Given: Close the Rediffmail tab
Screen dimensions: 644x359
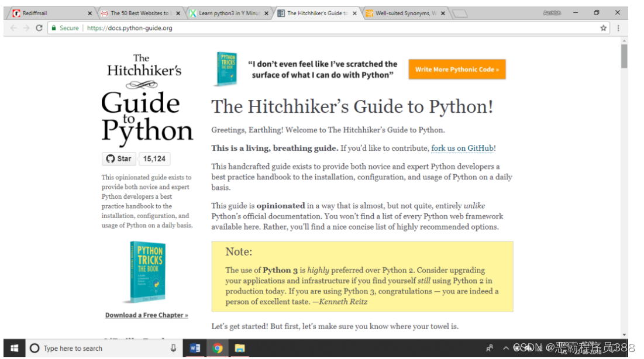Looking at the screenshot, I should [x=90, y=13].
